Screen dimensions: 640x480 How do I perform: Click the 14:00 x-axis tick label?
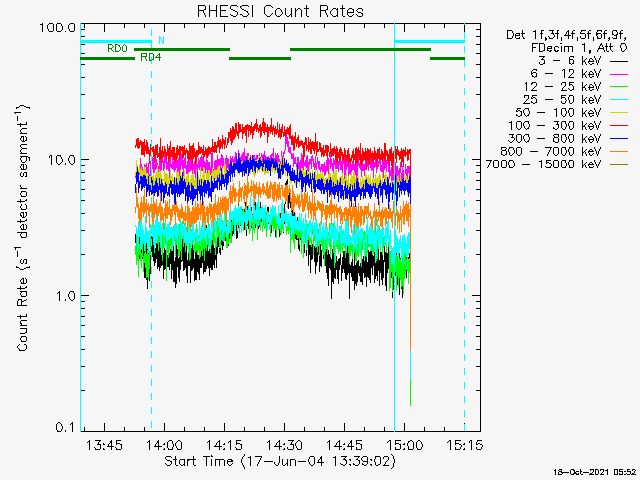click(164, 445)
